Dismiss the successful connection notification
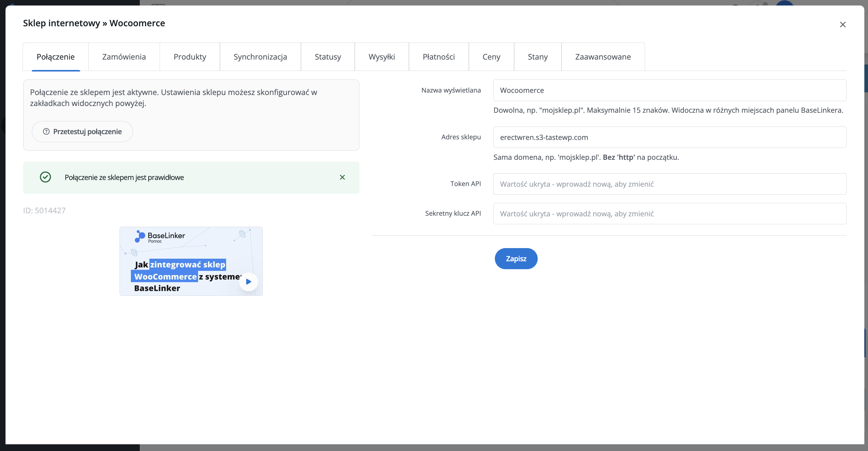The height and width of the screenshot is (451, 868). pos(342,177)
